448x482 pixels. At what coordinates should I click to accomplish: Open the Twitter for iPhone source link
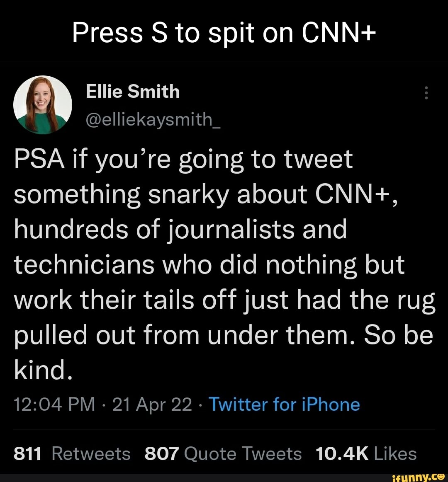tap(284, 404)
